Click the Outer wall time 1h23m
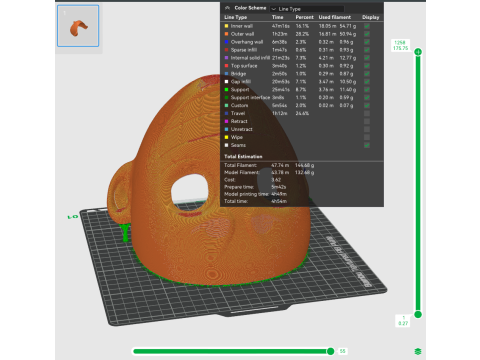This screenshot has width=480, height=360. coord(280,34)
